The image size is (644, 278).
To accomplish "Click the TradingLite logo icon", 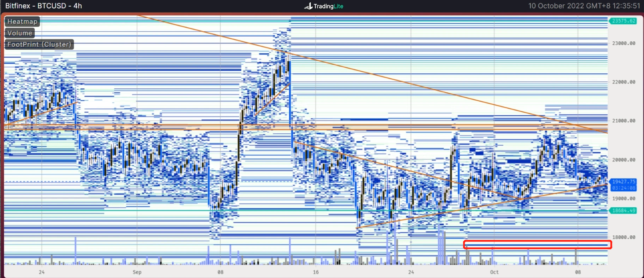I will pyautogui.click(x=308, y=6).
